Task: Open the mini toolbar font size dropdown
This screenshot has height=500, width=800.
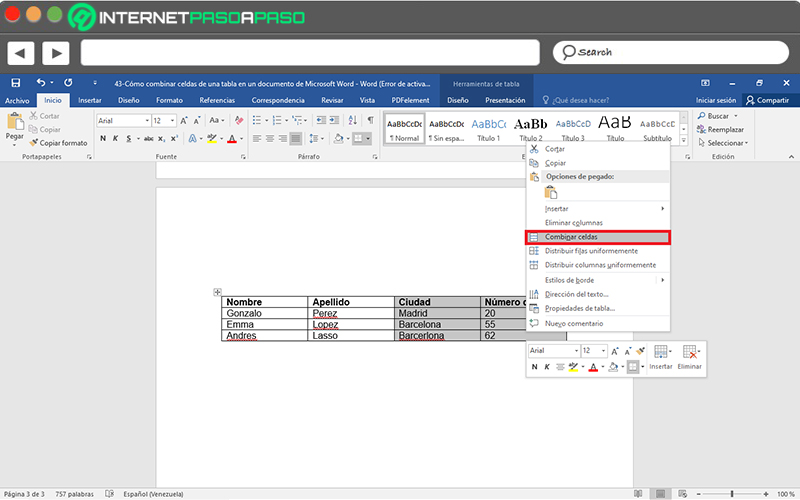Action: pos(603,351)
